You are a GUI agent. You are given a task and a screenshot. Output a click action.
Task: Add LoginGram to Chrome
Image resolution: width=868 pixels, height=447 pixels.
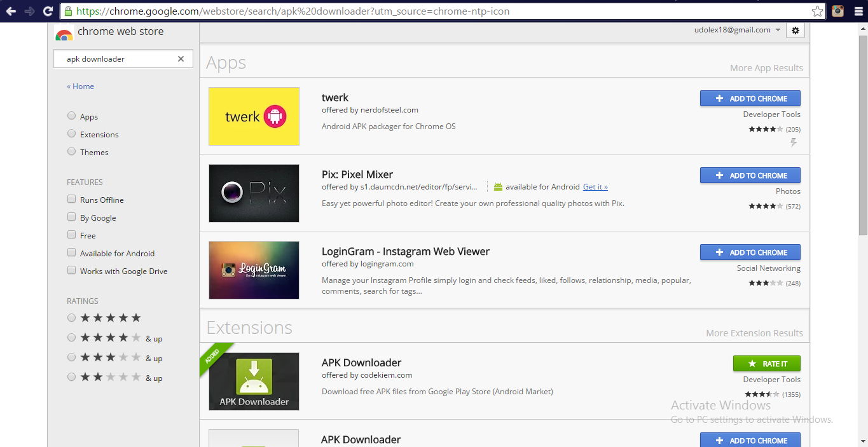[x=750, y=252]
